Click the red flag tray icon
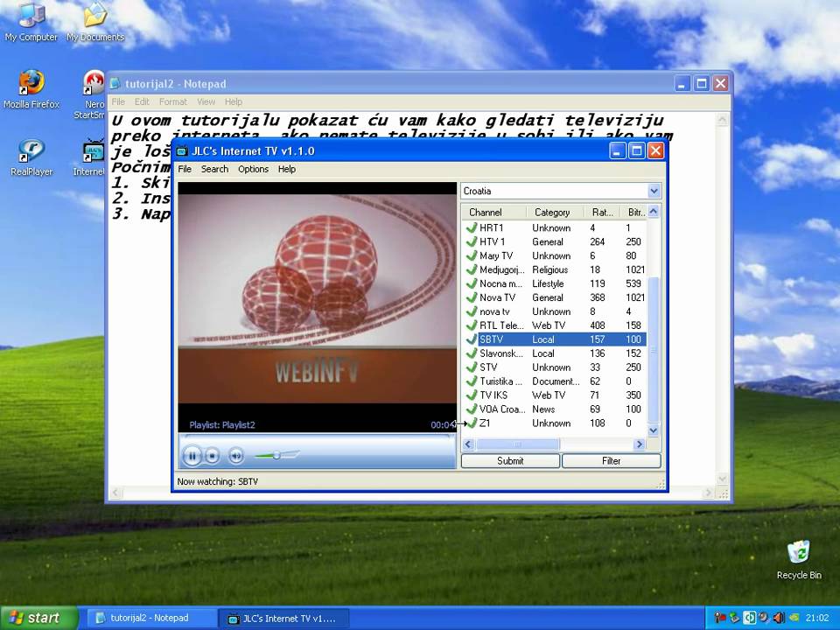 (720, 618)
